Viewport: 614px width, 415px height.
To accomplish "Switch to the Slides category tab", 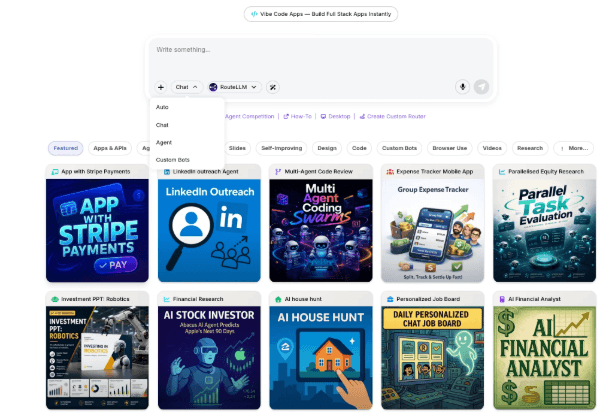I will [x=237, y=148].
